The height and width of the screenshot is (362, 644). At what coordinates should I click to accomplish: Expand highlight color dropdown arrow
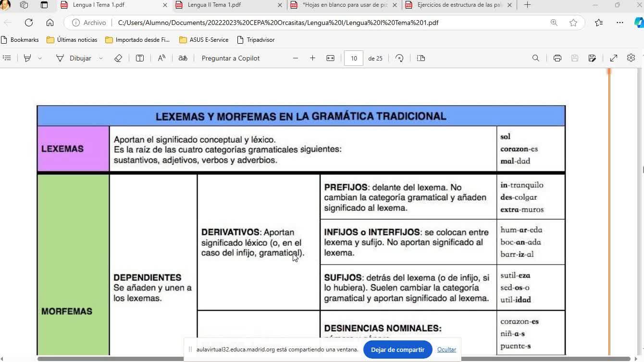[40, 58]
